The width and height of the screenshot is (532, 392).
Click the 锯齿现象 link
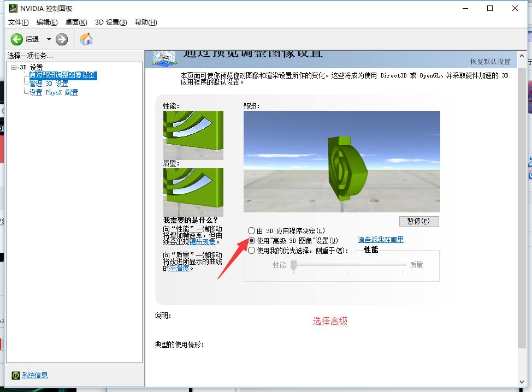click(x=202, y=242)
